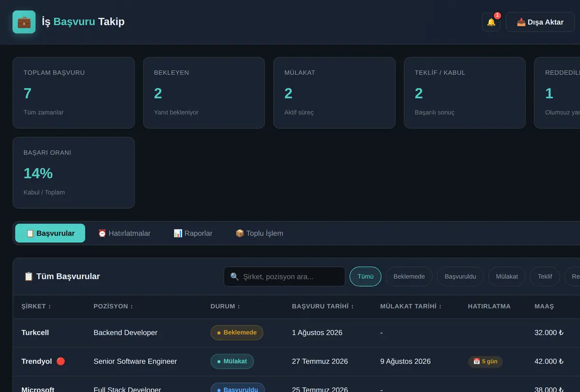Open the Hatırlatmalar tab
This screenshot has width=580, height=392.
point(124,233)
